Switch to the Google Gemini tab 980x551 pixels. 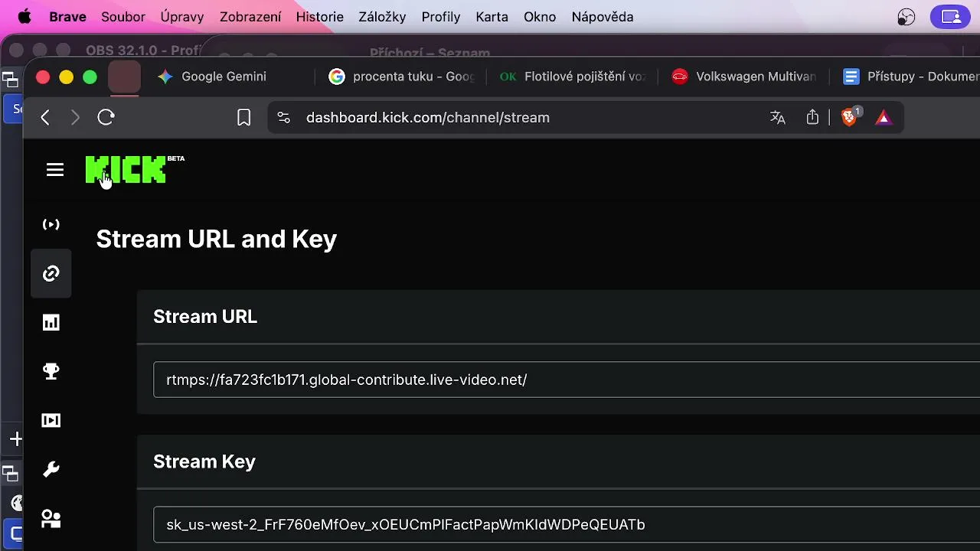point(224,77)
